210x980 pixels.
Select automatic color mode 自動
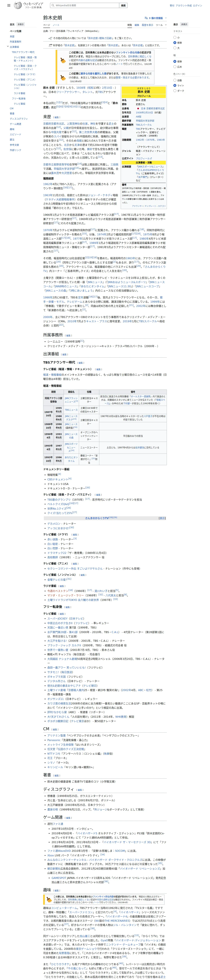(175, 80)
